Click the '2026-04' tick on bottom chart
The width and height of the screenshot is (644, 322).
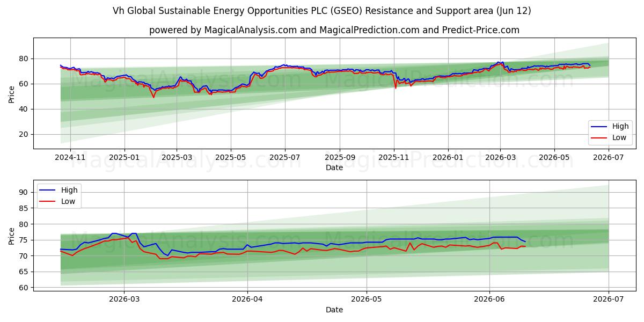[x=247, y=299]
